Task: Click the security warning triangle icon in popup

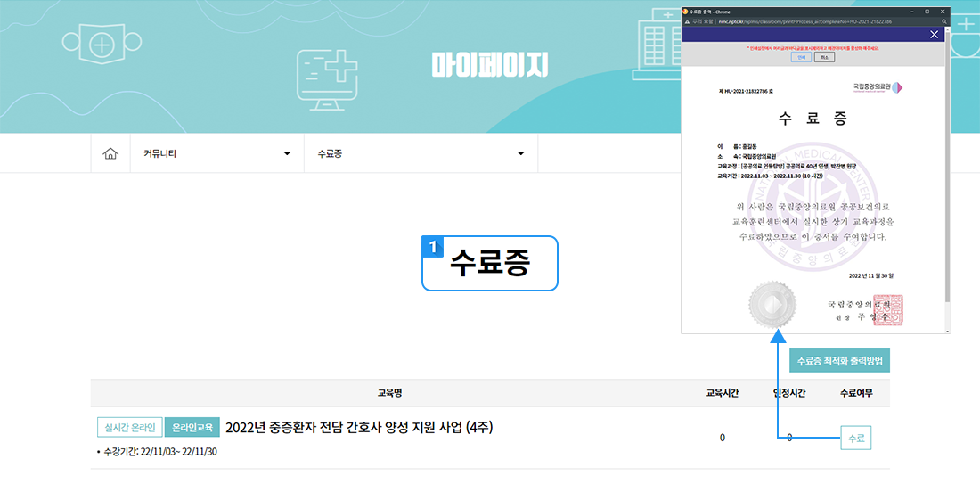Action: click(x=687, y=21)
